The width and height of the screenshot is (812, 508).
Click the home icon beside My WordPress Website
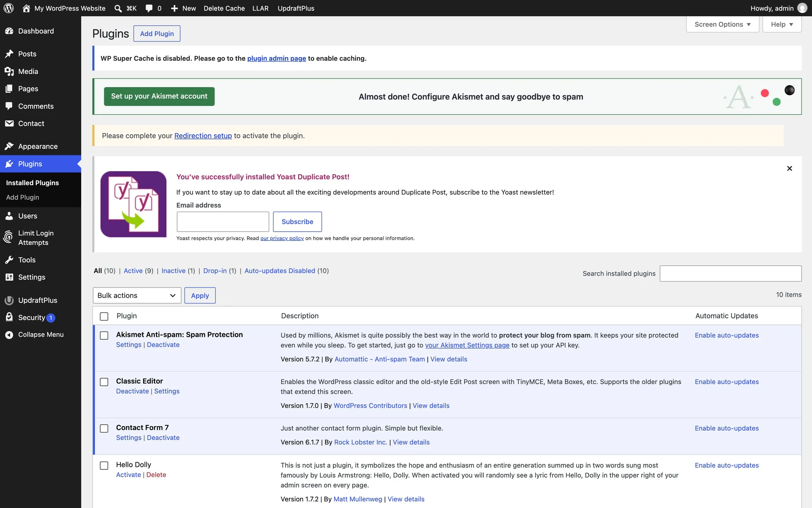click(x=26, y=8)
